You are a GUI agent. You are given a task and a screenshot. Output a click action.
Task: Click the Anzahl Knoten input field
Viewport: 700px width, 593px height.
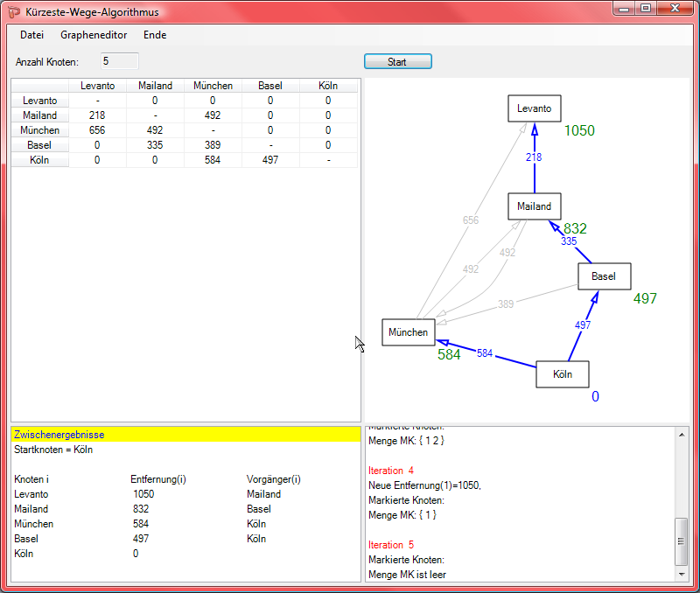pos(119,61)
